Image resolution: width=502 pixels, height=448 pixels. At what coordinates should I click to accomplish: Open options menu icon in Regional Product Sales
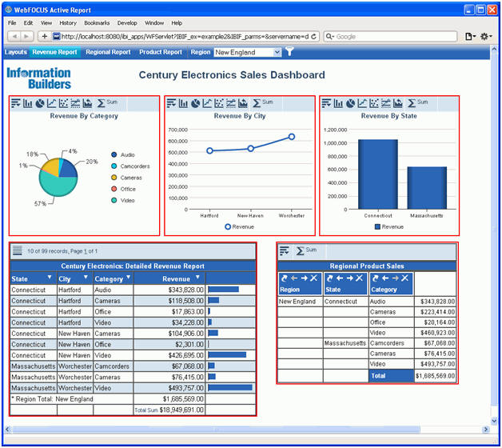click(x=285, y=250)
